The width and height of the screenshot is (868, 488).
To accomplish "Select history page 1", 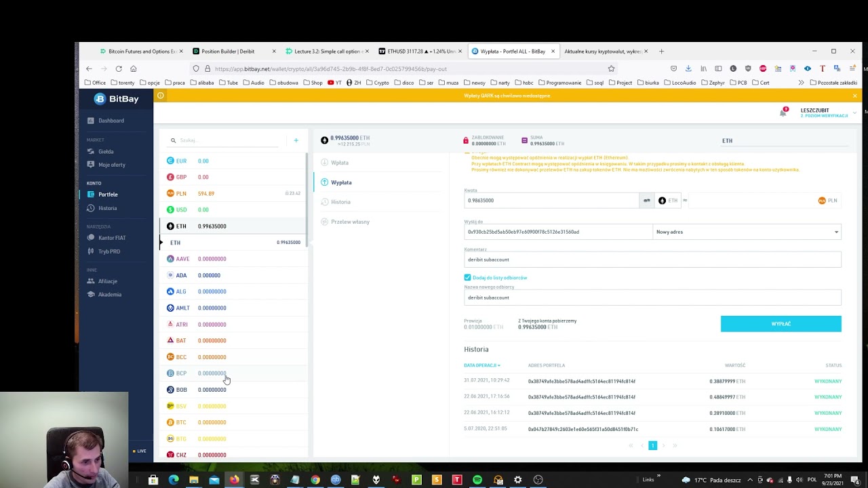I will click(x=652, y=445).
